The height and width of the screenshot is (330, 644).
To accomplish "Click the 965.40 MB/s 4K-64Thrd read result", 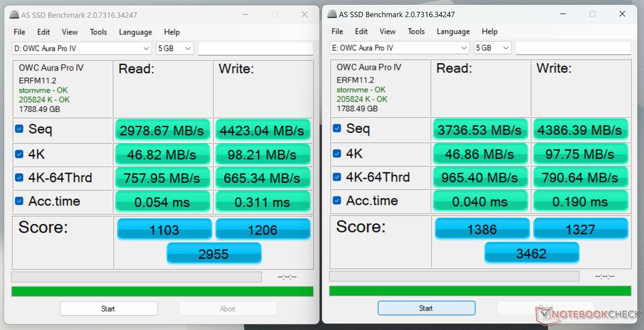I will pos(480,177).
